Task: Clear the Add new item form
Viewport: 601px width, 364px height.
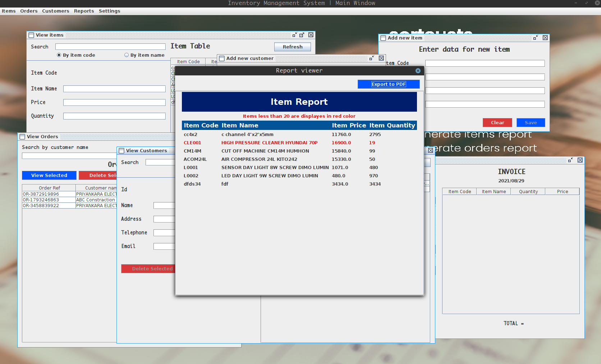Action: [497, 122]
